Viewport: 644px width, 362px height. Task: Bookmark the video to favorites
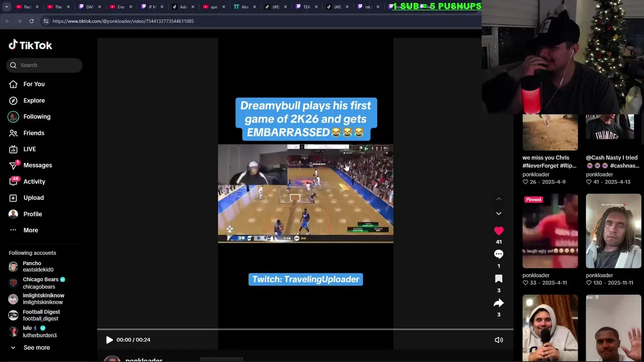[499, 279]
